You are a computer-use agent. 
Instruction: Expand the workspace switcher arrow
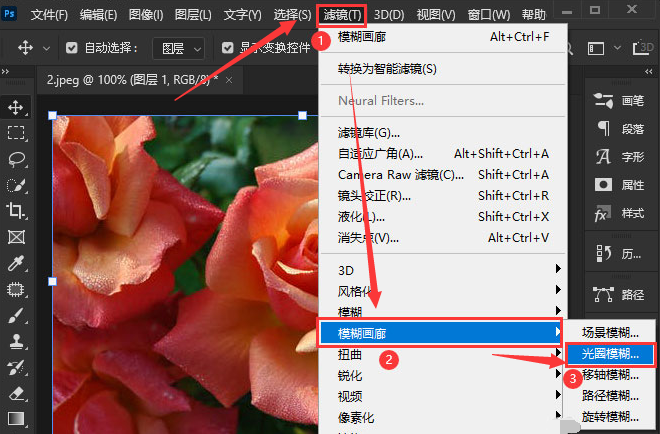617,48
